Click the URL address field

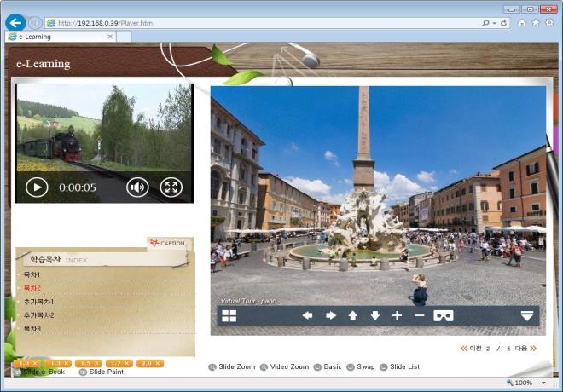(x=262, y=23)
